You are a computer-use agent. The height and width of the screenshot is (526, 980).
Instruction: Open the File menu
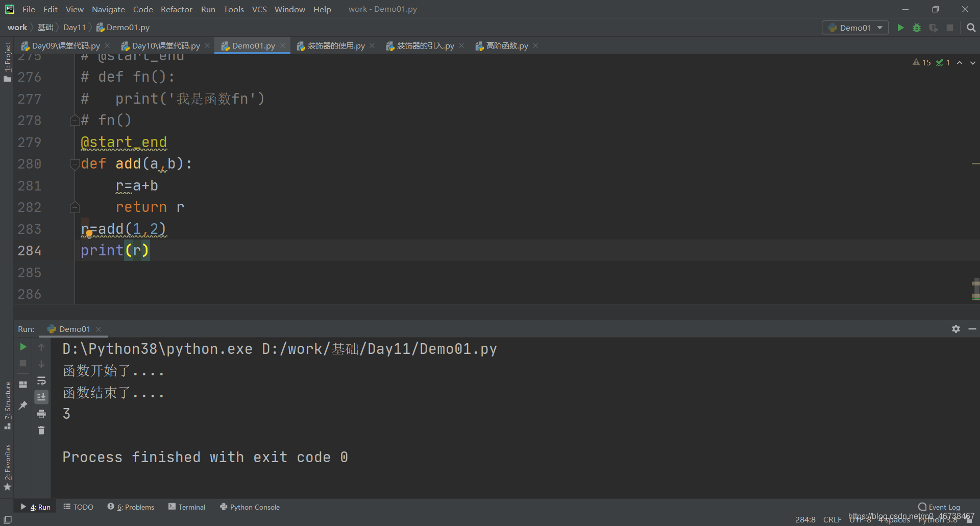point(29,9)
